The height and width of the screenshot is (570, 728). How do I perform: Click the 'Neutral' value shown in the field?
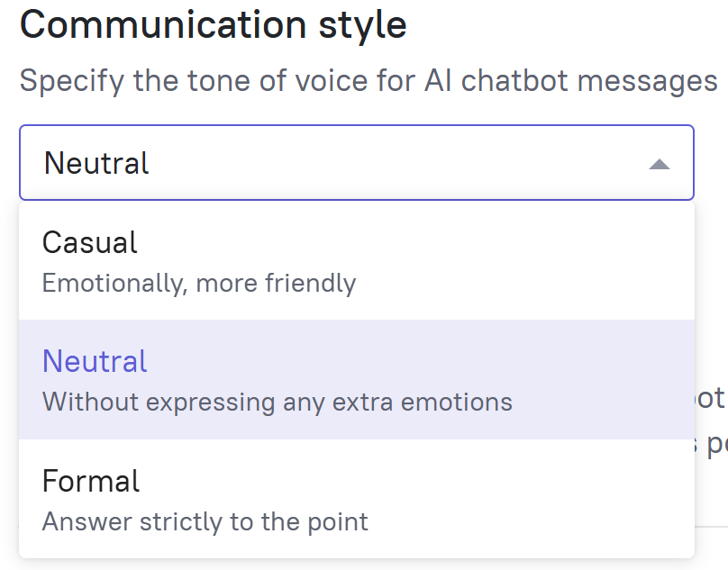(x=96, y=163)
